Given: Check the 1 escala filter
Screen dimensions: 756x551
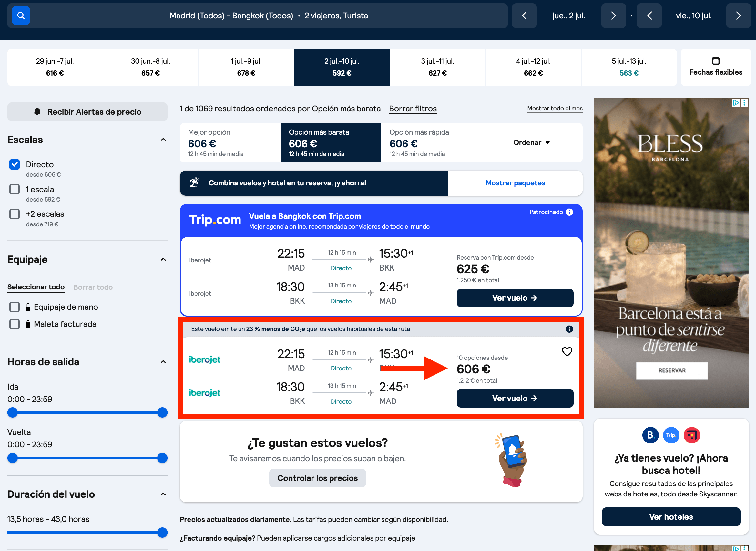Looking at the screenshot, I should tap(14, 190).
